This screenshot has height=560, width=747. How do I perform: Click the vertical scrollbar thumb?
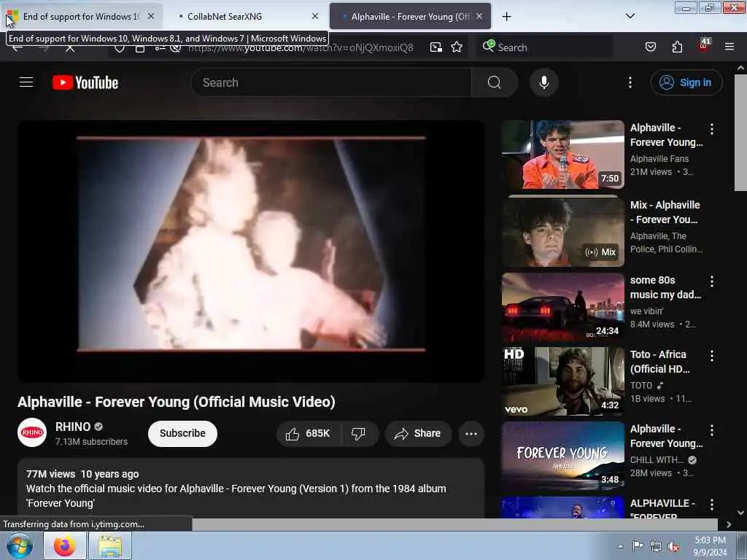click(x=741, y=132)
